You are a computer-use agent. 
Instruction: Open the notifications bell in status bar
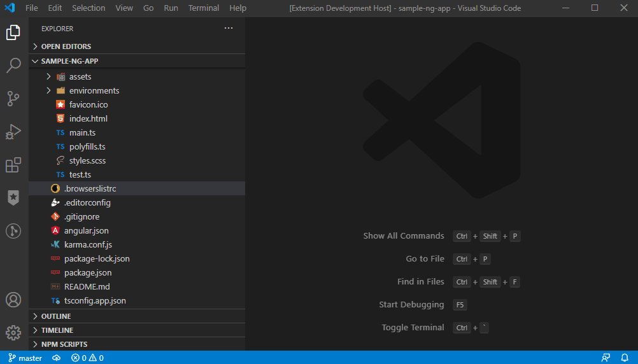pyautogui.click(x=625, y=358)
